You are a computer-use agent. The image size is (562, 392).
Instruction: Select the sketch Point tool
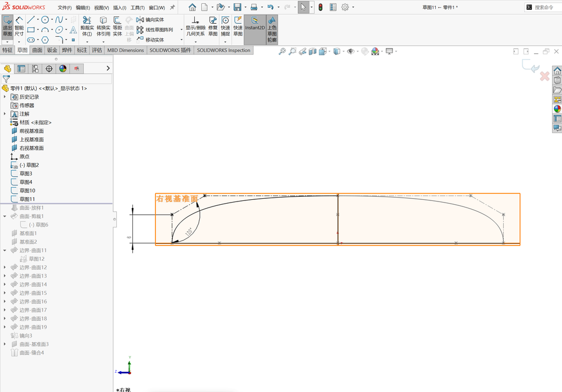click(x=73, y=40)
